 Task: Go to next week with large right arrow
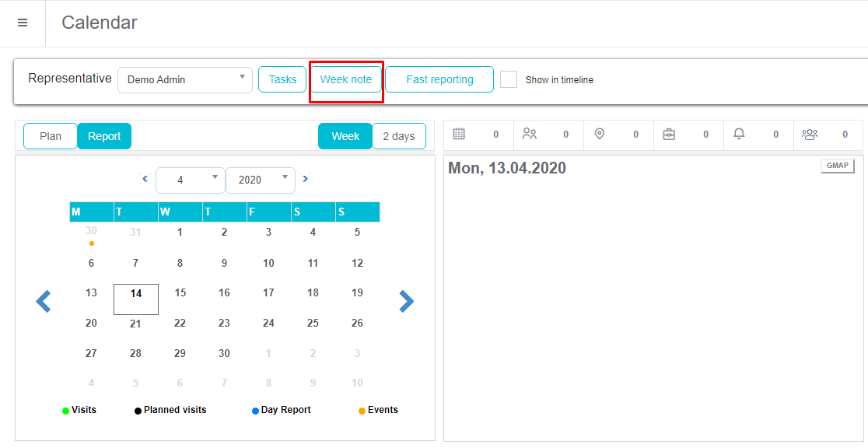pos(406,301)
